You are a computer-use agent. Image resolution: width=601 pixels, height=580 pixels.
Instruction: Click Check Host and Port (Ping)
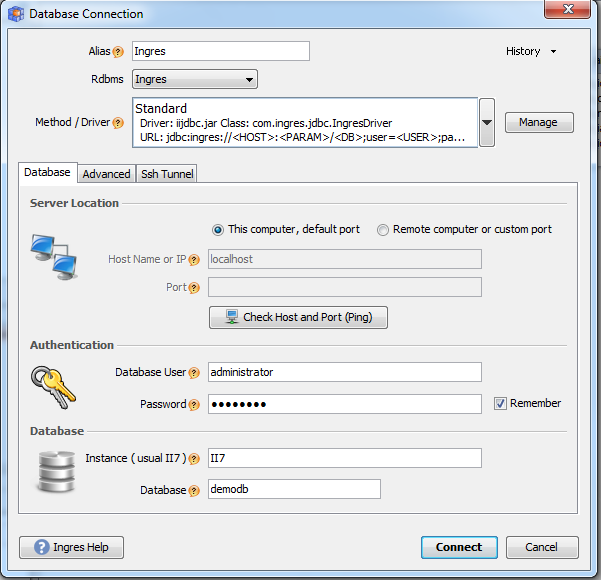[x=298, y=317]
